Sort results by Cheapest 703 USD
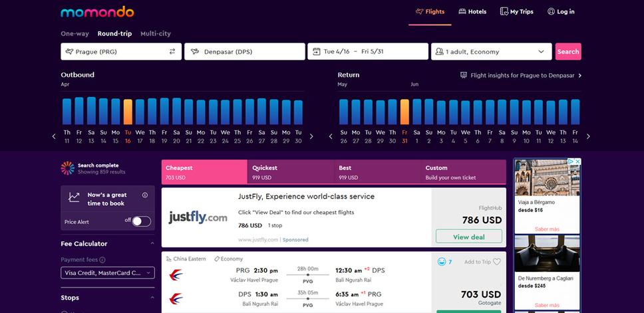 click(204, 172)
